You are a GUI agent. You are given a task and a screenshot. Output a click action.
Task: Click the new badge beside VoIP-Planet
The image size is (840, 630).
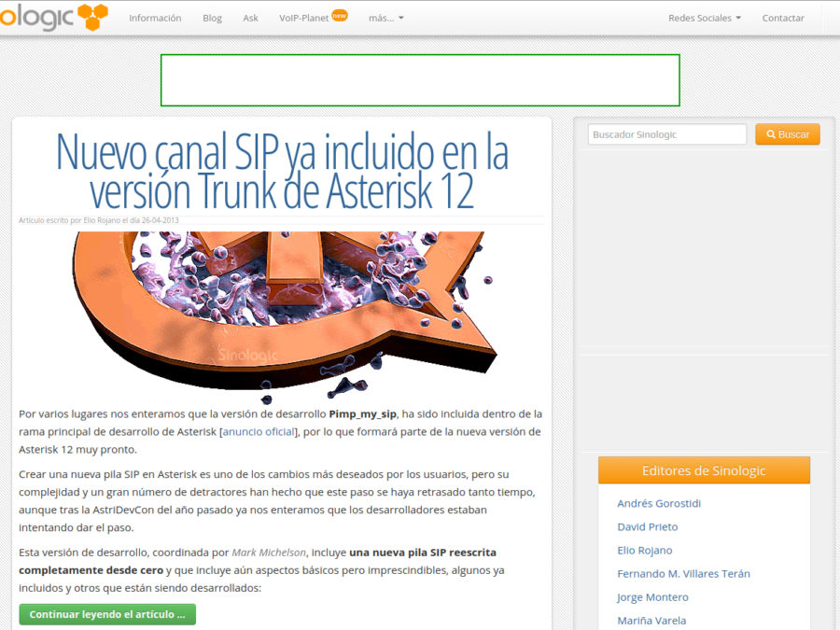pos(340,15)
